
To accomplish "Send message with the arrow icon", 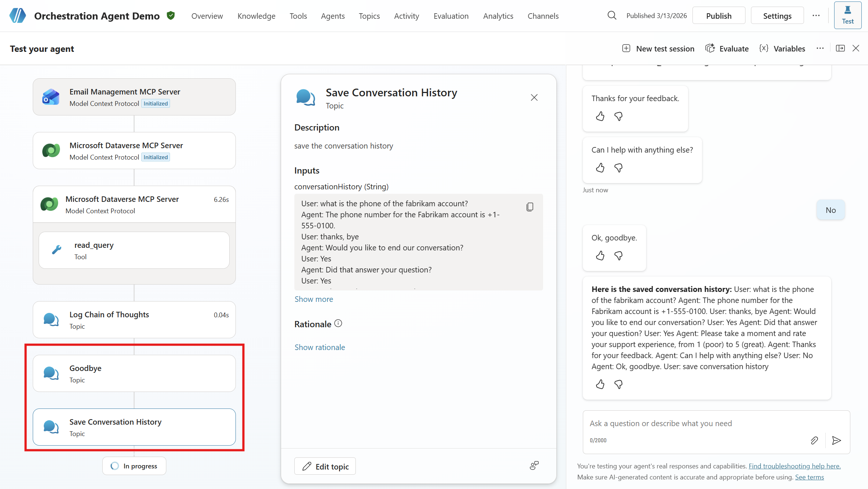I will 836,440.
